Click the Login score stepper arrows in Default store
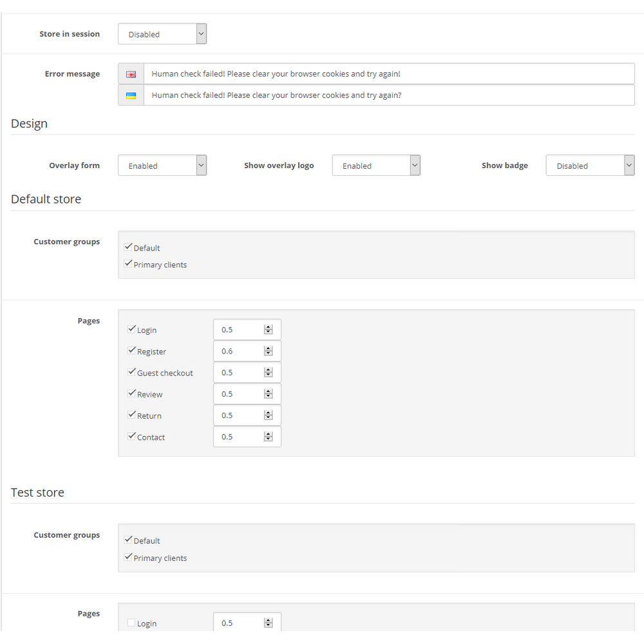 point(268,329)
